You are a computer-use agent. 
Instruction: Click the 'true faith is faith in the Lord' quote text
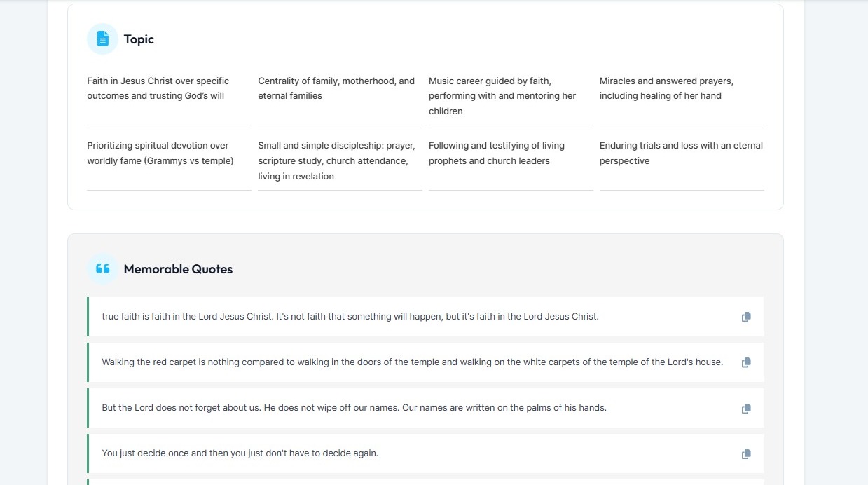(x=350, y=317)
